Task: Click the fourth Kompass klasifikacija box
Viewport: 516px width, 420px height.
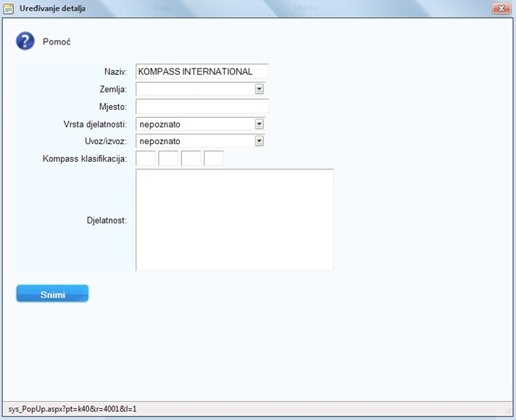Action: tap(214, 158)
